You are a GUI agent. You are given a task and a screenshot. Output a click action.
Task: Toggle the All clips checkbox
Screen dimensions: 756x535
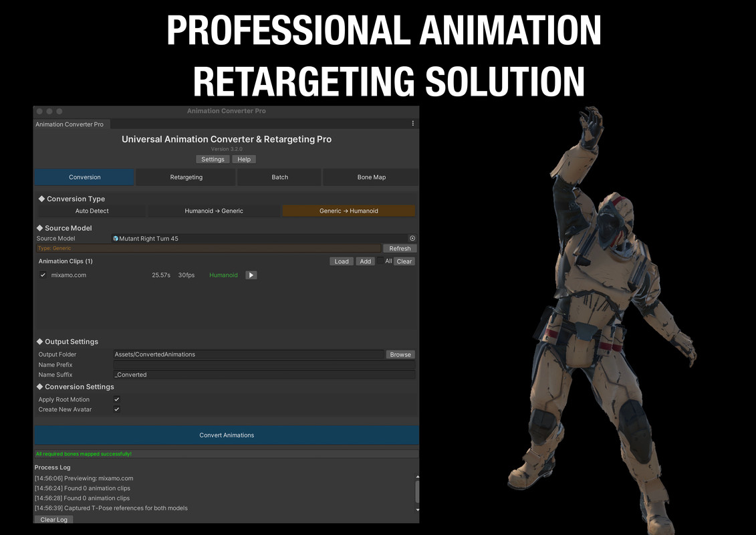click(x=380, y=261)
